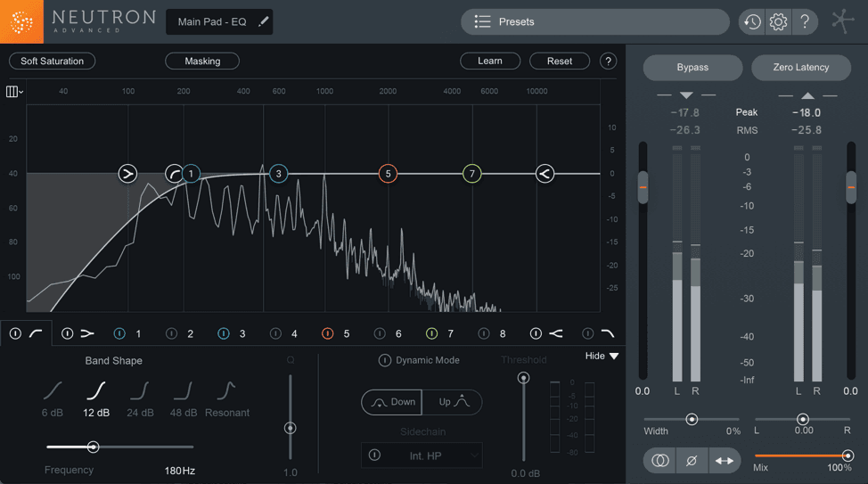Select Up dynamic direction
This screenshot has width=868, height=484.
pyautogui.click(x=452, y=402)
